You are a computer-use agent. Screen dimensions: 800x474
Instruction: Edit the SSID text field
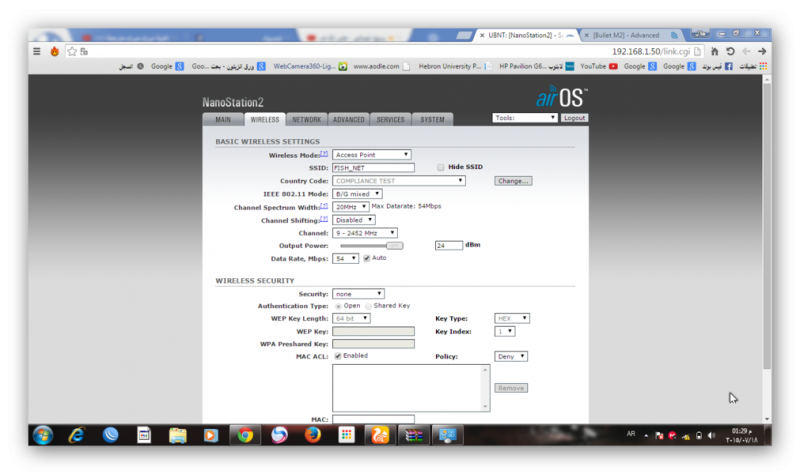(373, 167)
